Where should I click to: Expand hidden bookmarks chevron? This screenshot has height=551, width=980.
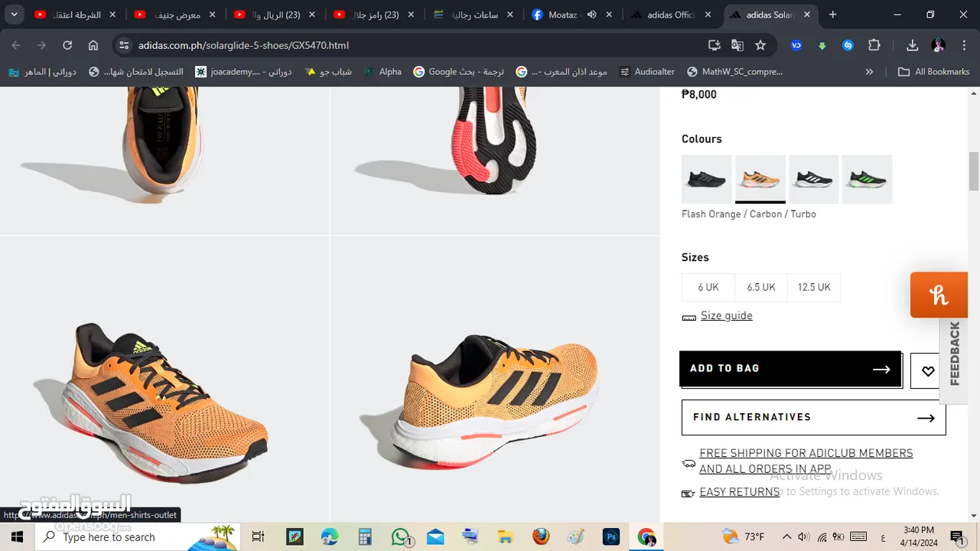click(x=869, y=71)
